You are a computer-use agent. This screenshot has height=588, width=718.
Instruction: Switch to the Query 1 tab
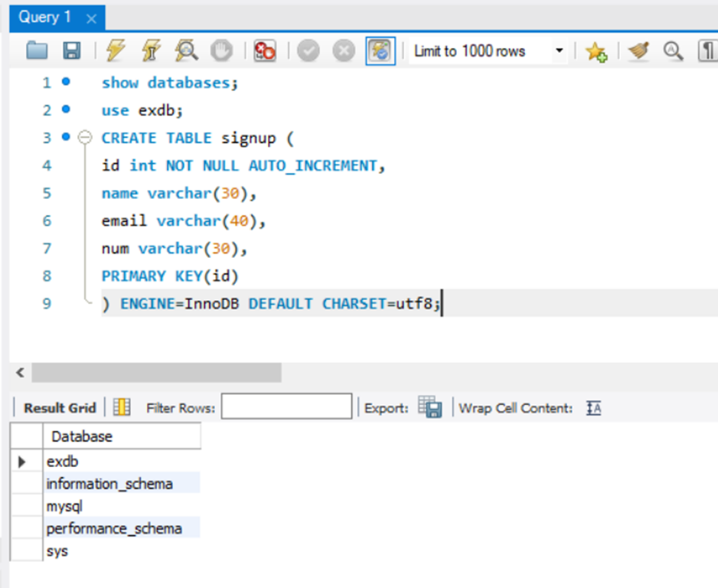[45, 18]
